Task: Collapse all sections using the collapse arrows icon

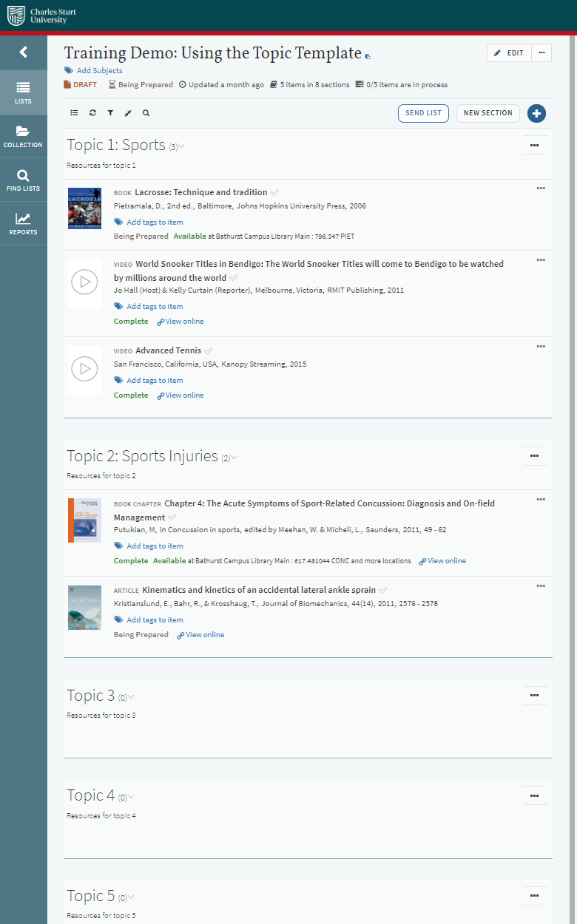Action: 127,112
